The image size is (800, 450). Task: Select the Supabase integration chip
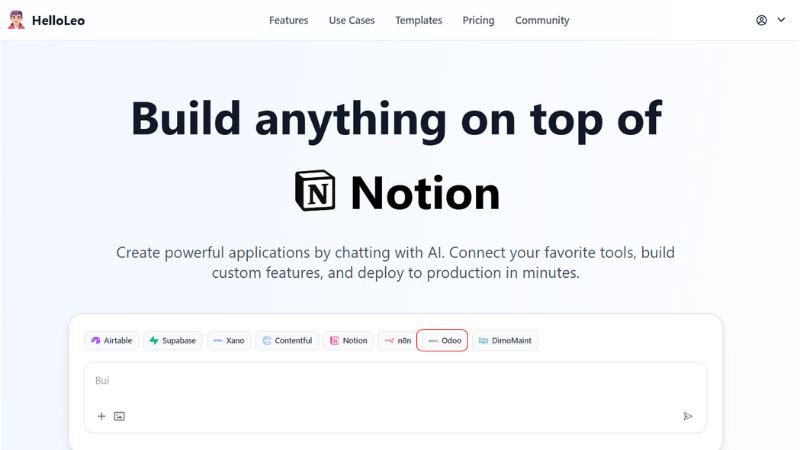tap(172, 340)
